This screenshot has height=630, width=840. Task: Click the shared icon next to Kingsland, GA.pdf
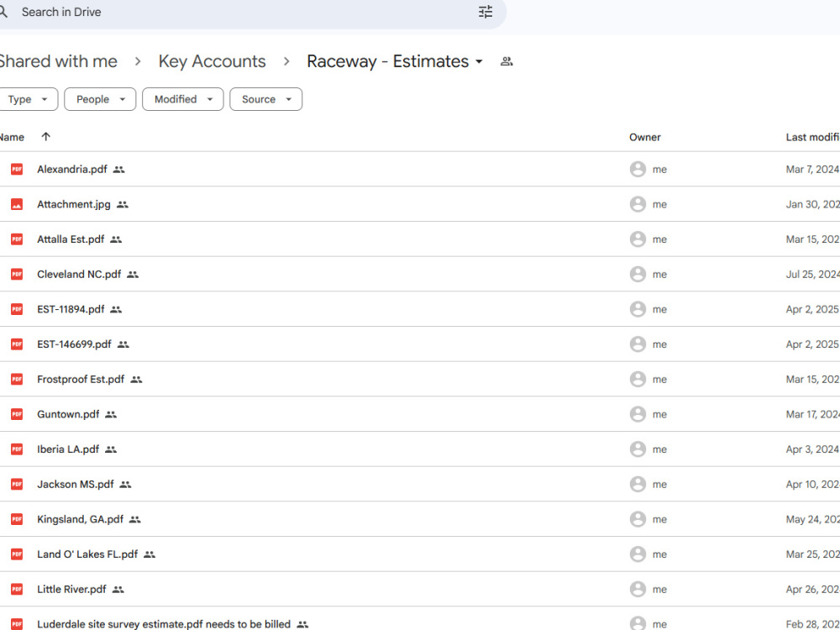click(x=135, y=519)
